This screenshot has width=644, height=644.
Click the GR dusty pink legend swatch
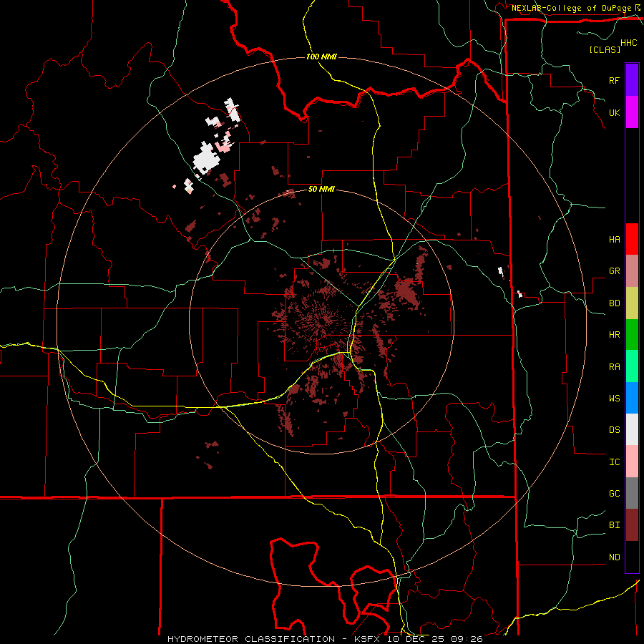pyautogui.click(x=632, y=271)
